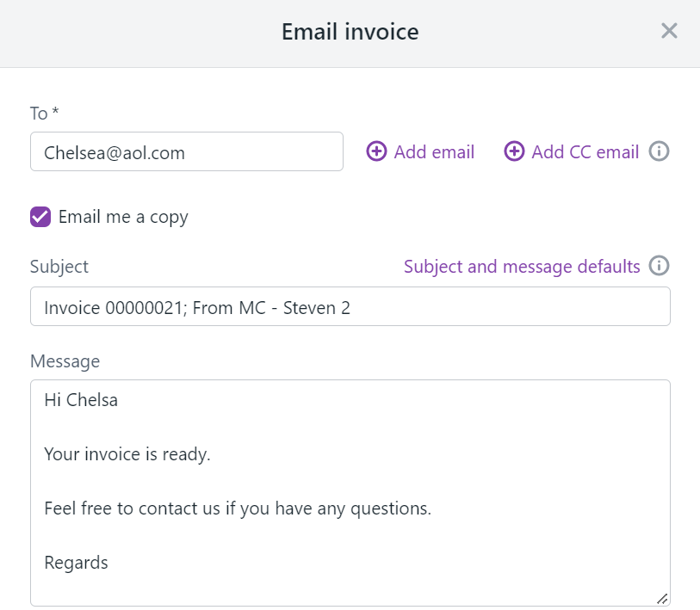The image size is (700, 610).
Task: Click the plus icon beside Add CC email
Action: pos(514,152)
